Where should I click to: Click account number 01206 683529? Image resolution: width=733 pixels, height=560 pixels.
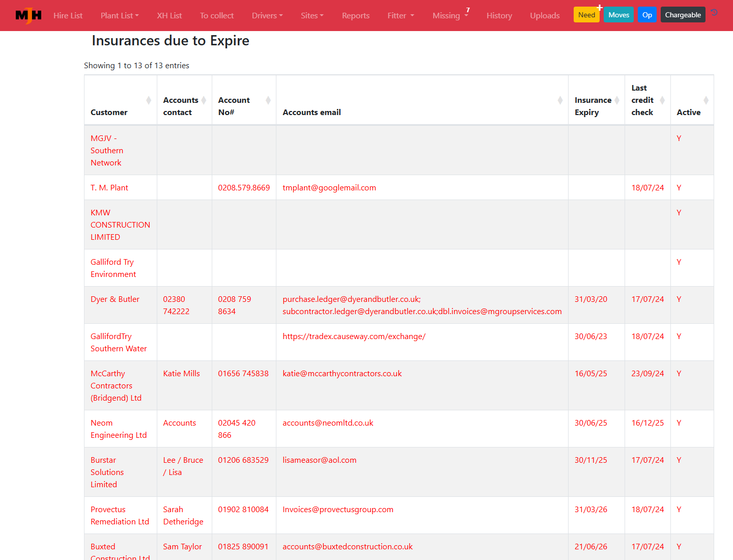243,460
